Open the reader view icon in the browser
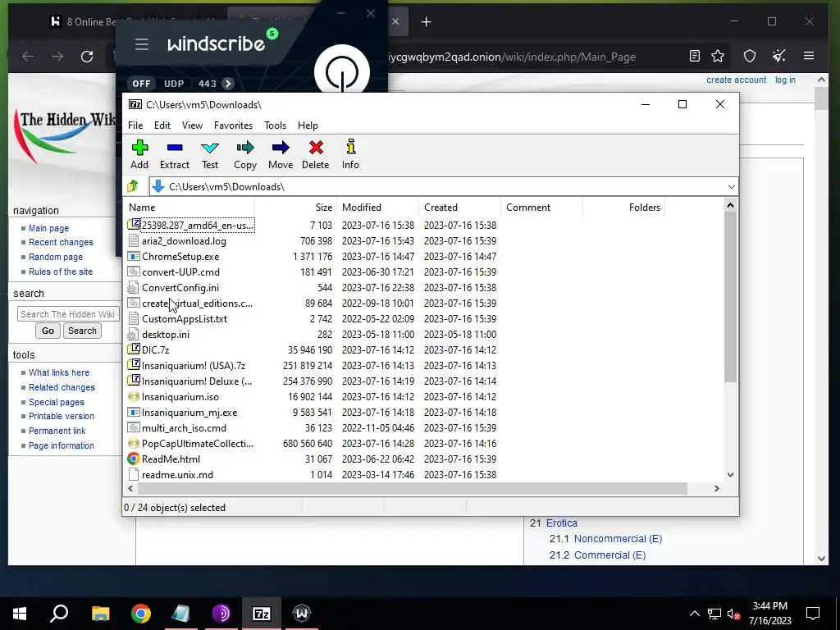 pos(694,56)
